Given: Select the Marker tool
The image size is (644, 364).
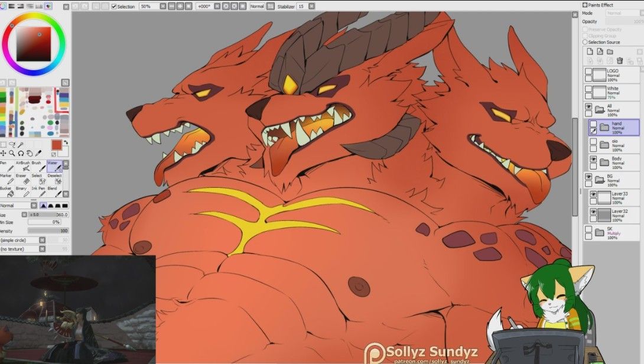Looking at the screenshot, I should tap(6, 178).
